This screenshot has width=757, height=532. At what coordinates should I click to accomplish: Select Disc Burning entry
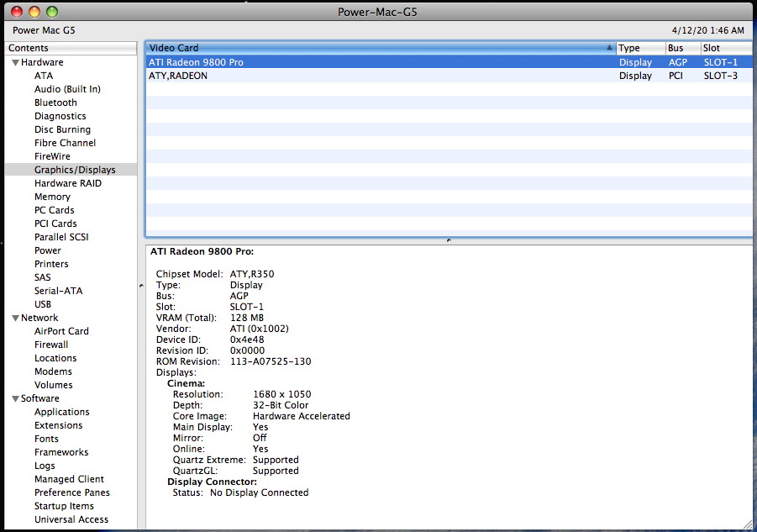pos(62,130)
